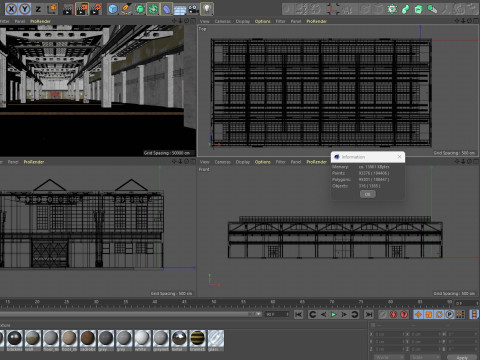Toggle maximize icon of perspective viewport

pos(193,21)
